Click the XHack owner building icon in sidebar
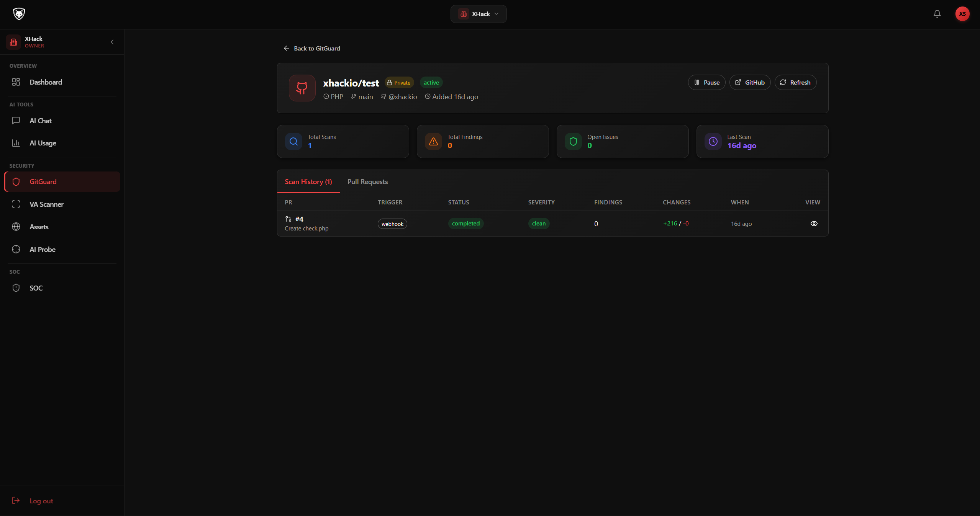980x516 pixels. (x=13, y=42)
